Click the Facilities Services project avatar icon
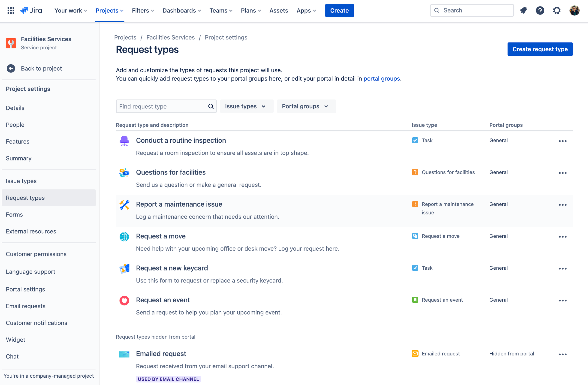Image resolution: width=588 pixels, height=385 pixels. click(x=11, y=42)
